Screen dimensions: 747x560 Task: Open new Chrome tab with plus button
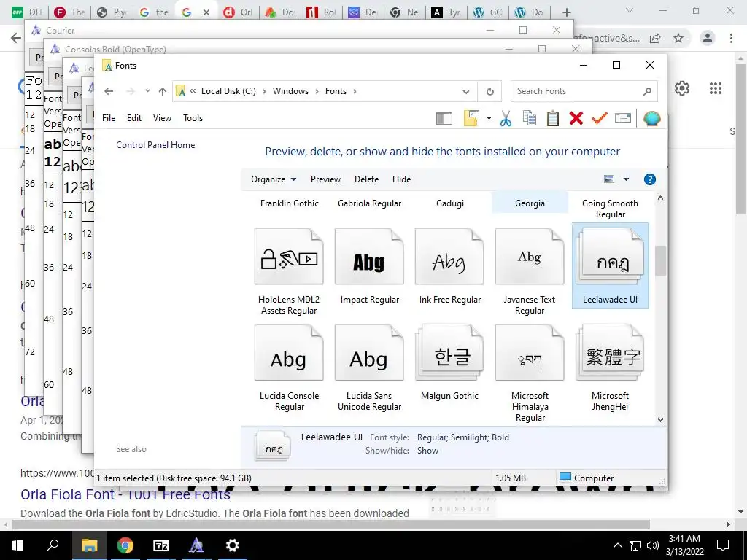(566, 12)
